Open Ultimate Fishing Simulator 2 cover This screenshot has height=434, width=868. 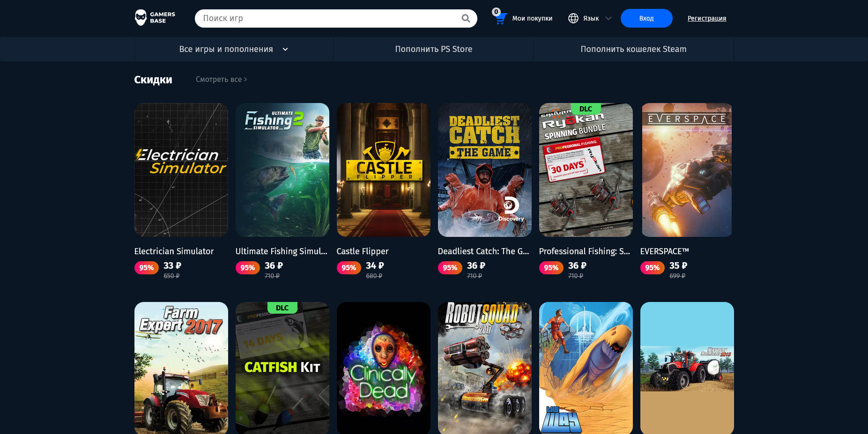(282, 170)
